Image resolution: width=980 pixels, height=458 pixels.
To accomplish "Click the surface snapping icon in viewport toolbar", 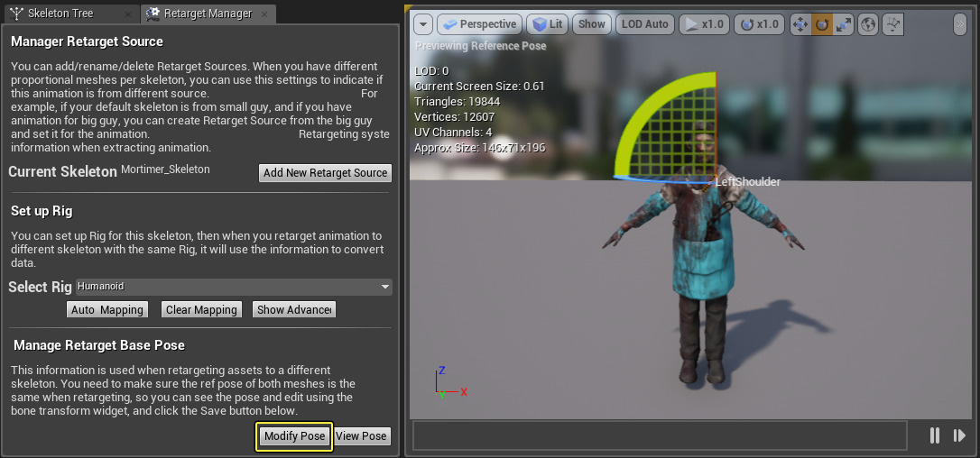I will click(x=893, y=24).
